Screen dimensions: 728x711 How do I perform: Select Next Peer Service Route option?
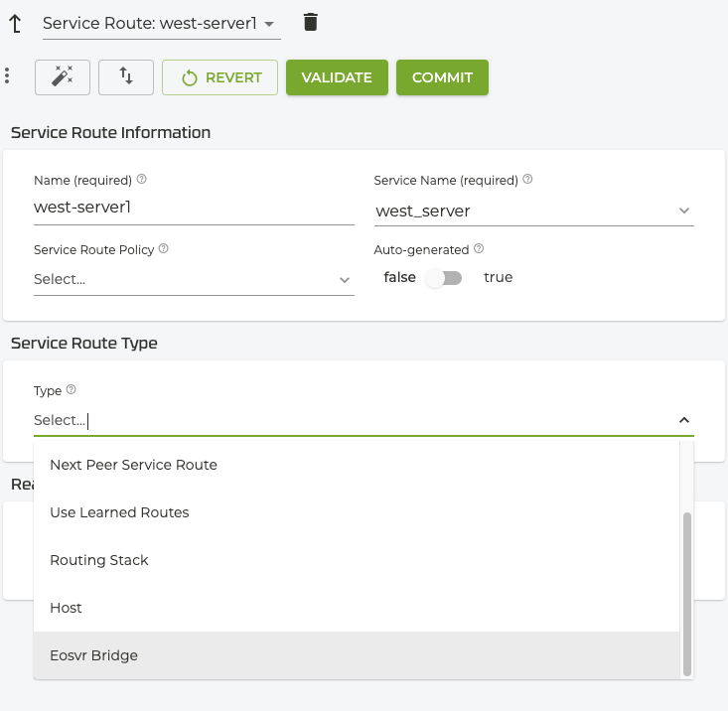pos(133,465)
